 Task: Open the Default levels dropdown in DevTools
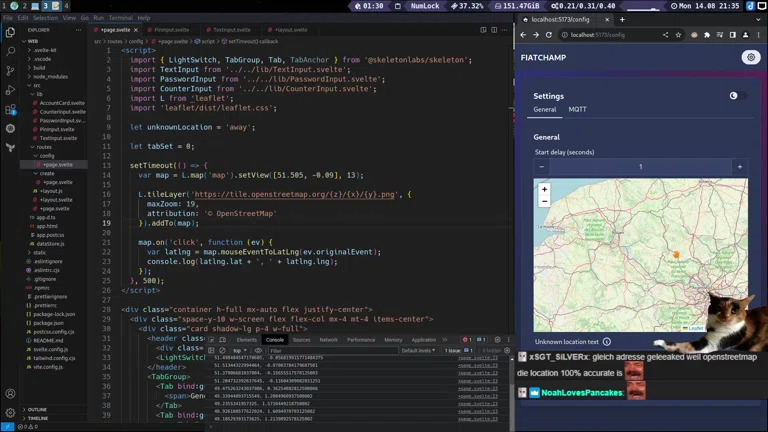[418, 351]
